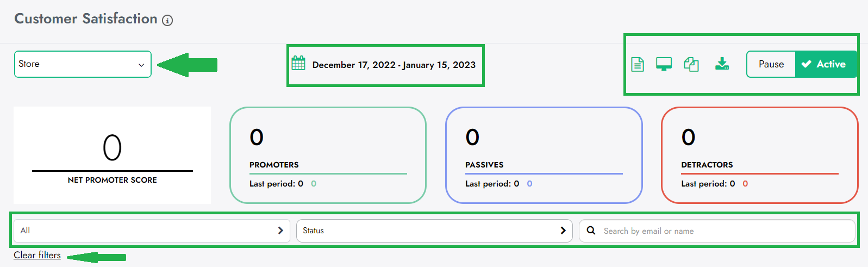
Task: Click the December 17 – January 15 date range
Action: pos(394,65)
